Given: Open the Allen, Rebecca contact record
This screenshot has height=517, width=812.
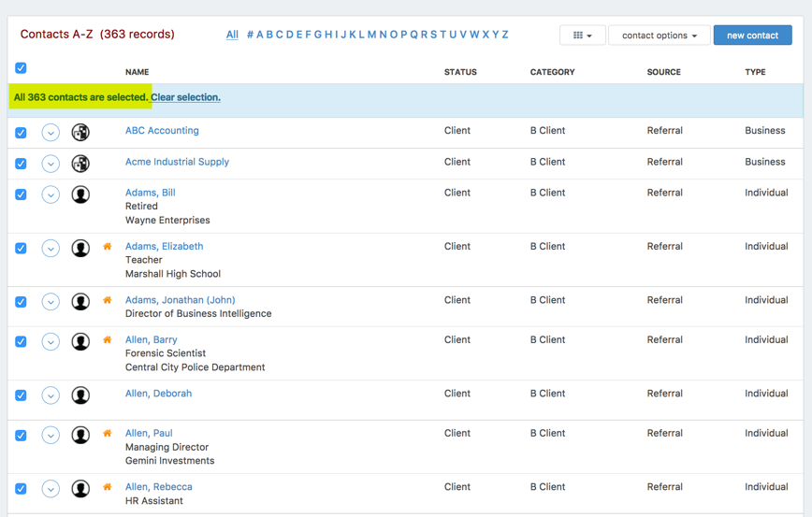Looking at the screenshot, I should tap(158, 486).
